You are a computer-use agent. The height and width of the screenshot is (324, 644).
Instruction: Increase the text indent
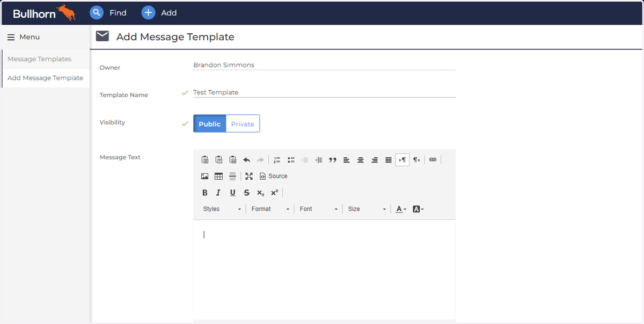click(x=319, y=160)
